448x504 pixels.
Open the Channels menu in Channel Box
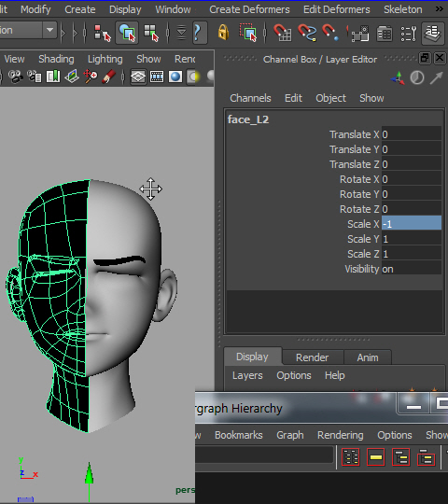click(250, 98)
